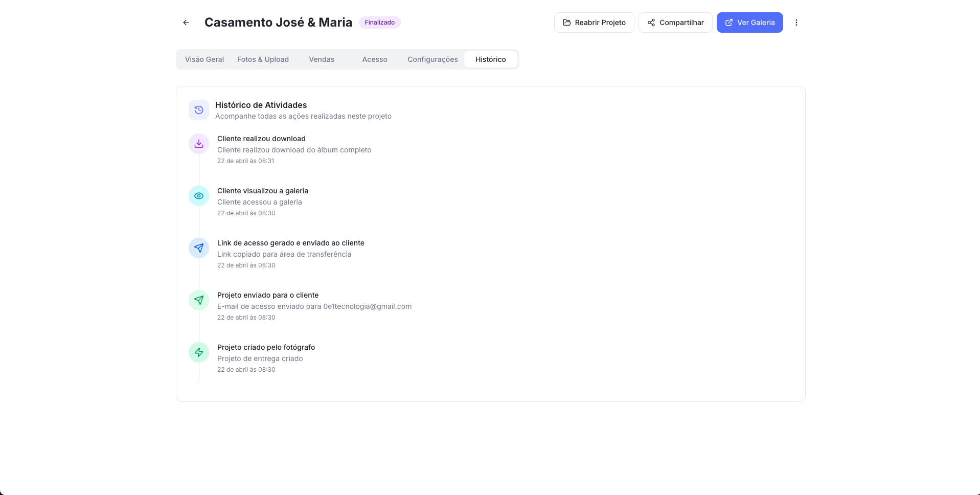Open the Fotos & Upload tab
Image resolution: width=980 pixels, height=495 pixels.
pos(263,59)
